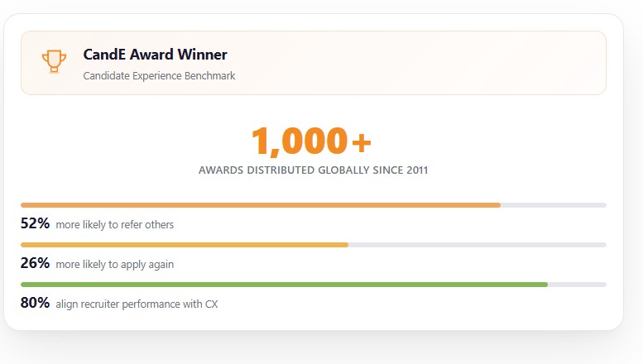
Task: Click the 26% statistic value
Action: [36, 263]
